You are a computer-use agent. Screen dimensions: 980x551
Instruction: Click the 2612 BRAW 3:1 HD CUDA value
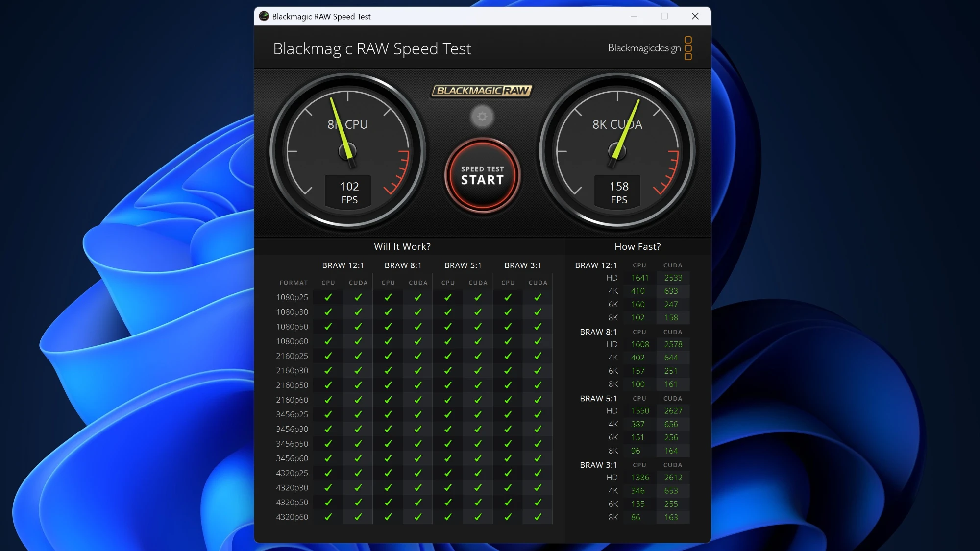click(673, 478)
